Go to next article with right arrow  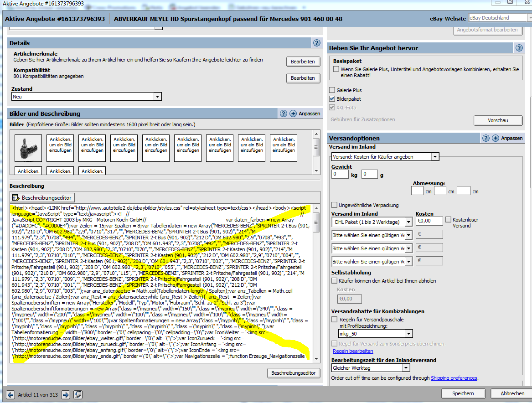66,394
